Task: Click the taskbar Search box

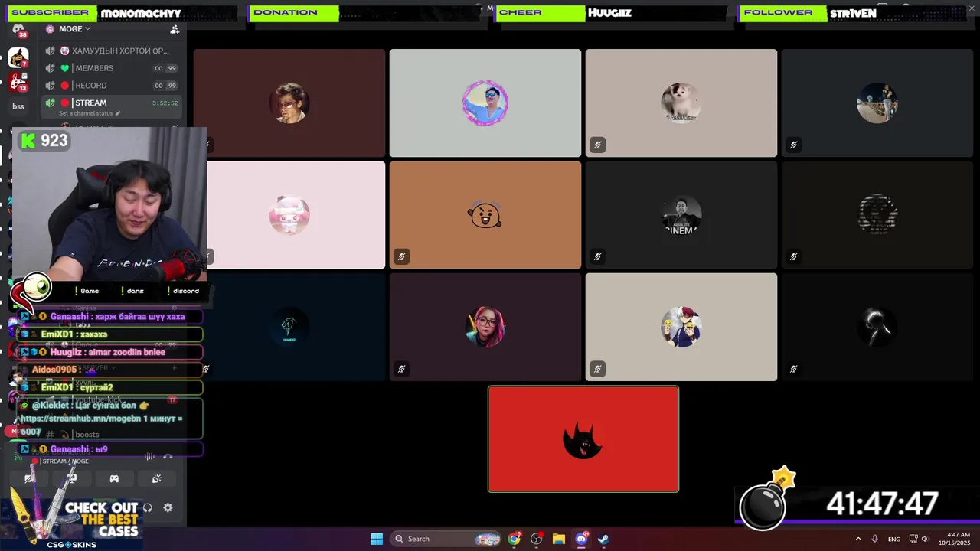Action: (x=446, y=539)
